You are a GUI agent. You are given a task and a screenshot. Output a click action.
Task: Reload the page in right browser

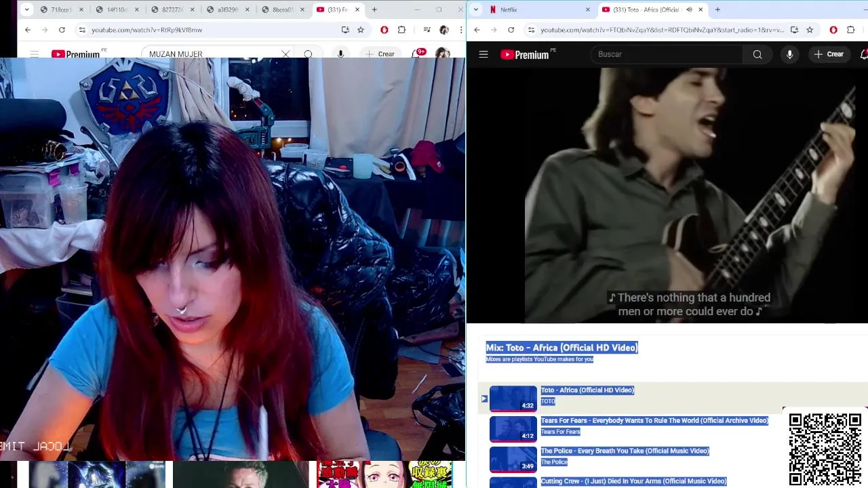tap(511, 30)
